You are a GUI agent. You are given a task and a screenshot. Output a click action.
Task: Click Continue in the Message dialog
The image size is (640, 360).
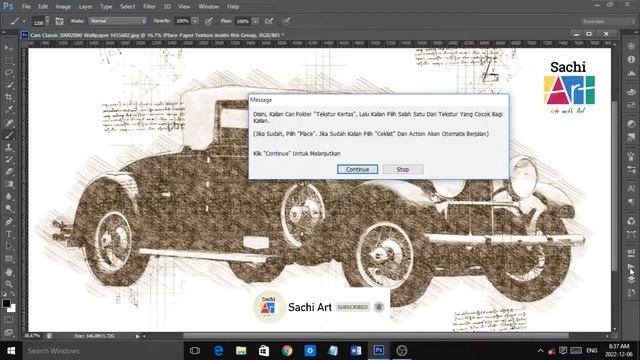pyautogui.click(x=358, y=169)
